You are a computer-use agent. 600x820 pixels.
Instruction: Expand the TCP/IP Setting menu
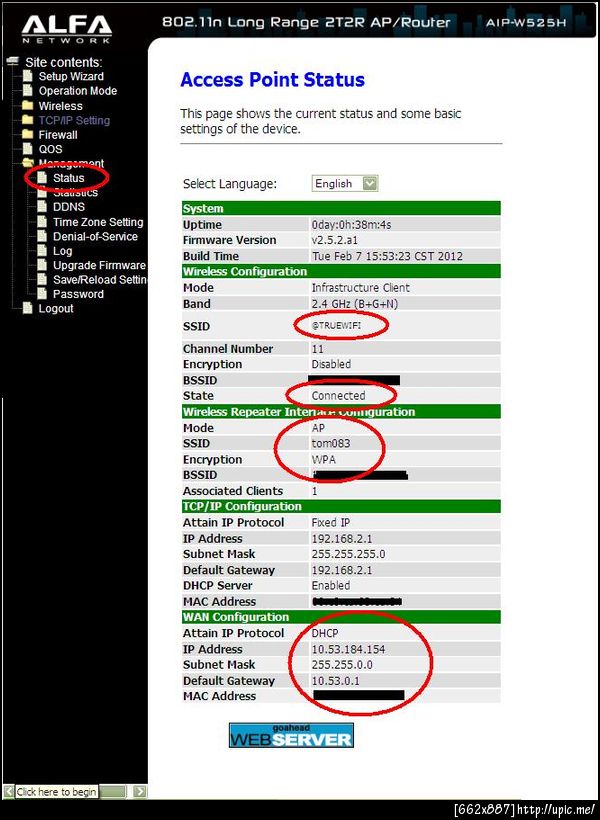(x=74, y=120)
